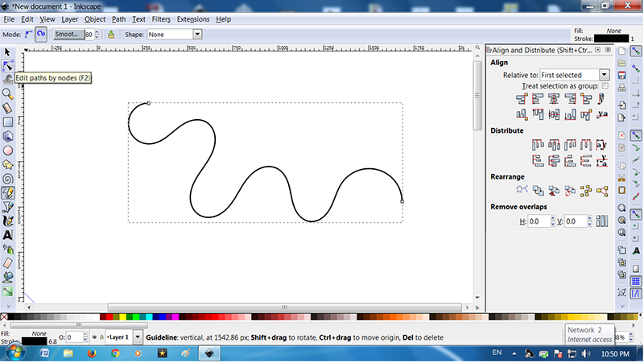Click the black stroke color indicator top right
Viewport: 644px width, 363px height.
point(611,39)
